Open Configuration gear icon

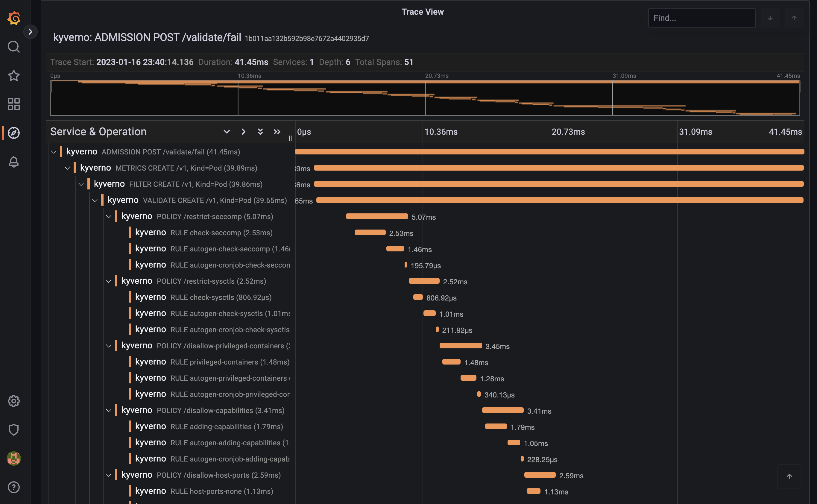(14, 401)
